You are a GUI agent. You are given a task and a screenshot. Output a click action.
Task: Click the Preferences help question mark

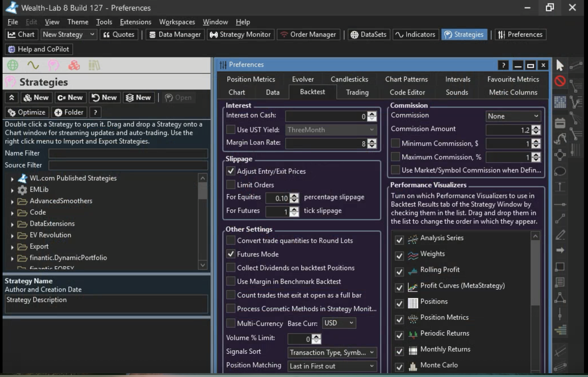click(x=503, y=66)
